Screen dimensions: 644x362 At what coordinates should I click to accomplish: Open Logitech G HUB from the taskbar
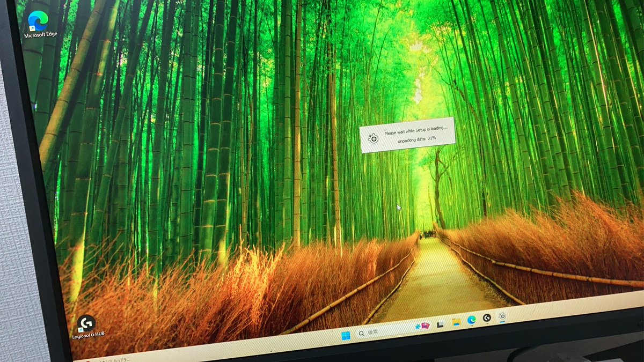(487, 317)
